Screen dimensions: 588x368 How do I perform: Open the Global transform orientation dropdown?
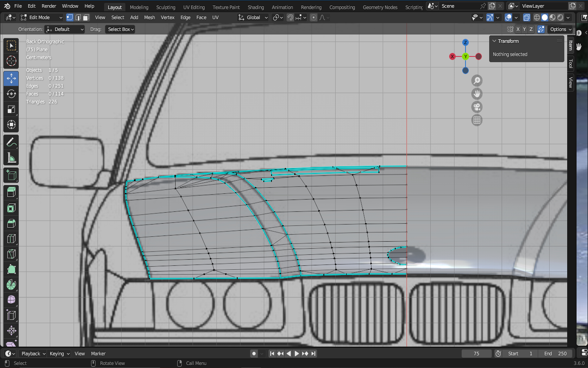253,18
